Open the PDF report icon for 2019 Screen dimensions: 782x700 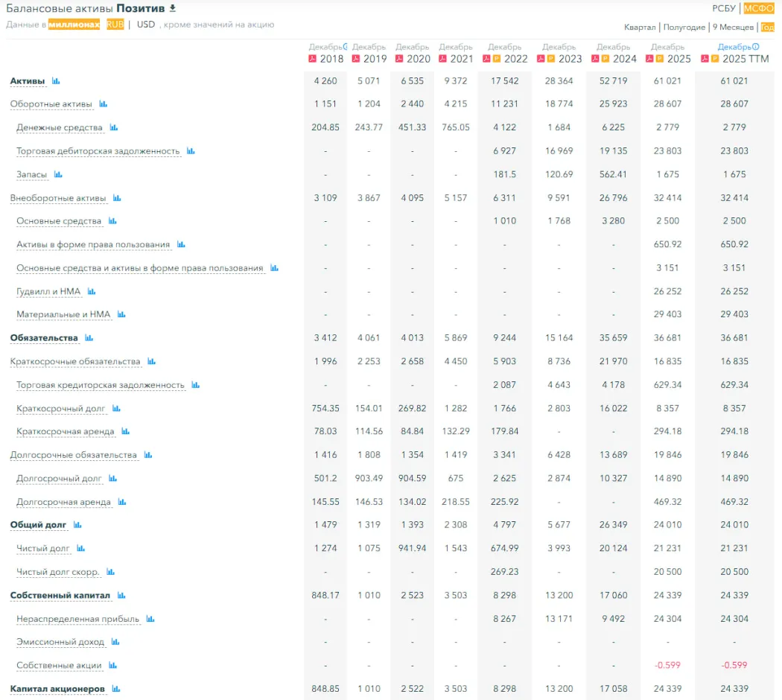[x=356, y=59]
